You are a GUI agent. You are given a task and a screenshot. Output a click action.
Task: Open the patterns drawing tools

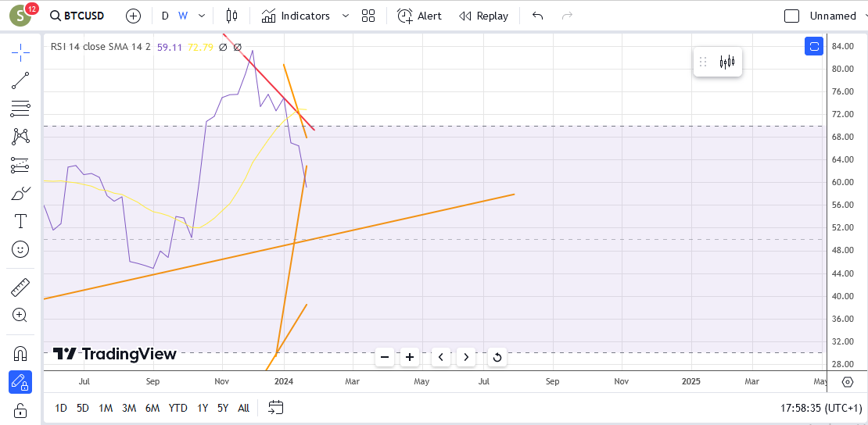coord(20,136)
